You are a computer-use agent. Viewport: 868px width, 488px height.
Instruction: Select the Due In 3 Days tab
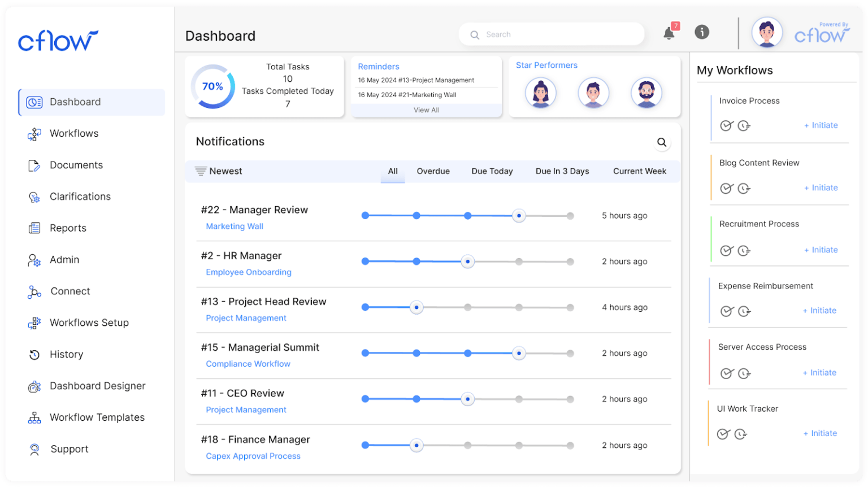pyautogui.click(x=562, y=171)
